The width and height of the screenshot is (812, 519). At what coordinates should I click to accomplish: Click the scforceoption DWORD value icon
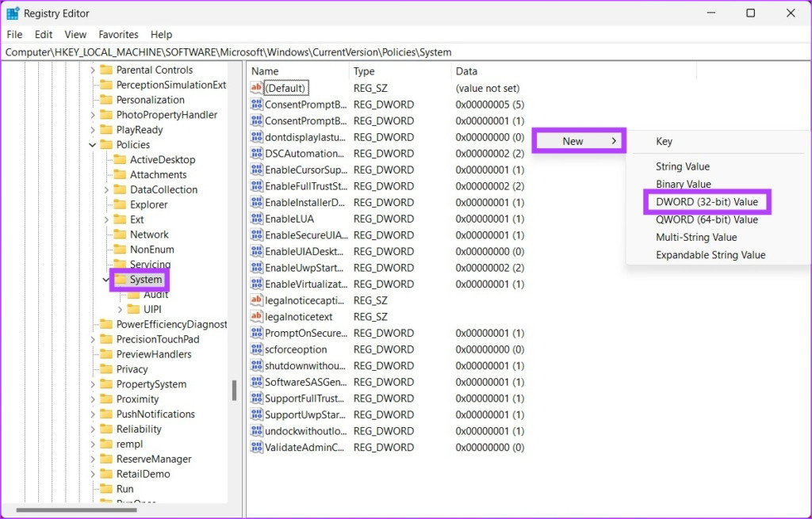click(256, 349)
